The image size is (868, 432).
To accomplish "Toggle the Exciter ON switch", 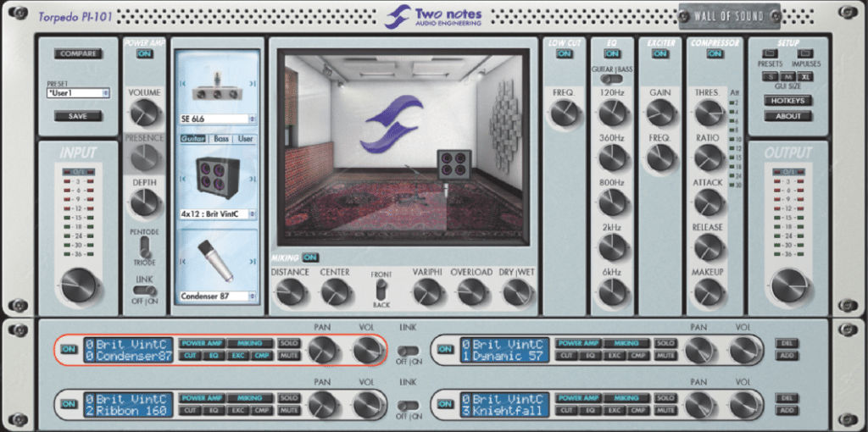I will pyautogui.click(x=659, y=53).
